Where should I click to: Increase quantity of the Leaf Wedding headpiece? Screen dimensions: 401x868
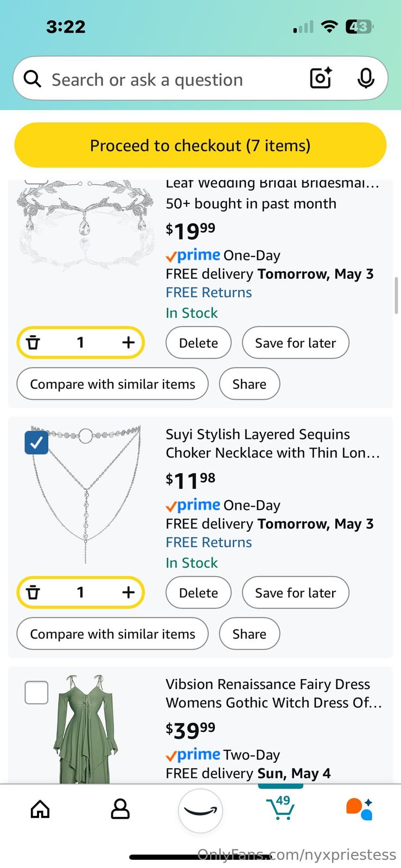coord(128,342)
